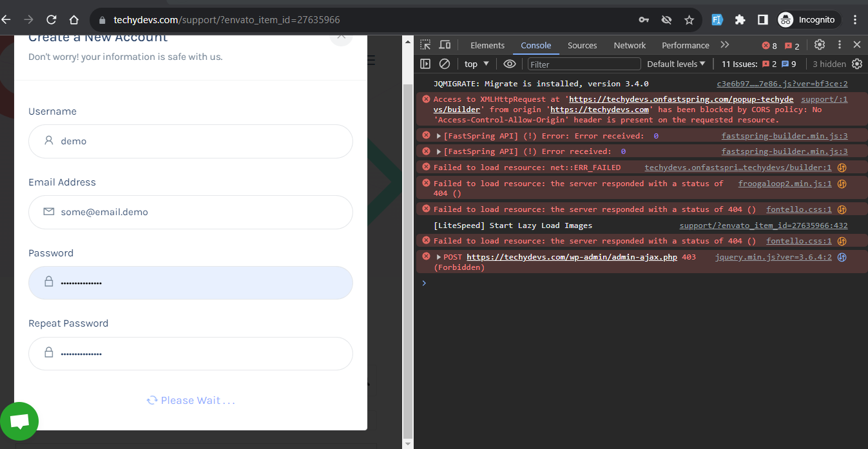Open the Network tab

point(630,45)
